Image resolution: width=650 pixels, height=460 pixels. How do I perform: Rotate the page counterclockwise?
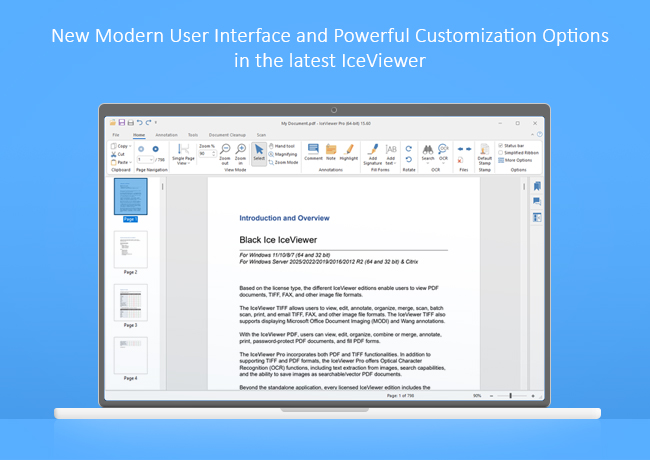409,160
